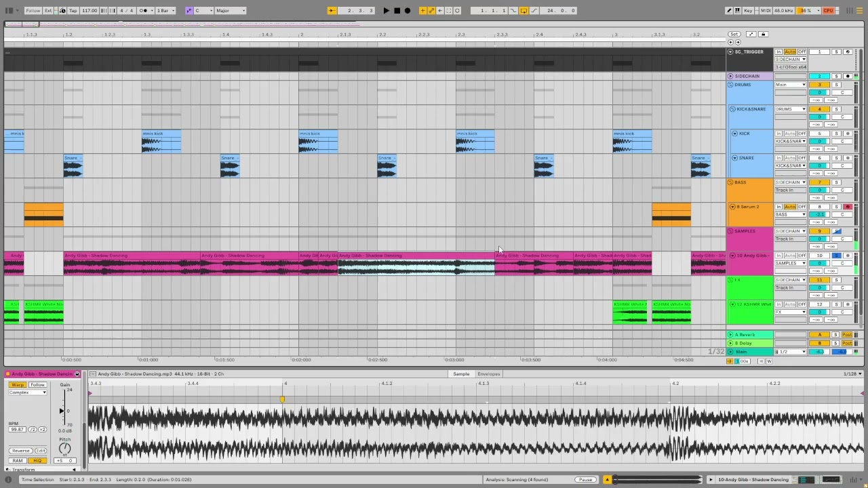Solo the KICK track with S

coord(836,134)
